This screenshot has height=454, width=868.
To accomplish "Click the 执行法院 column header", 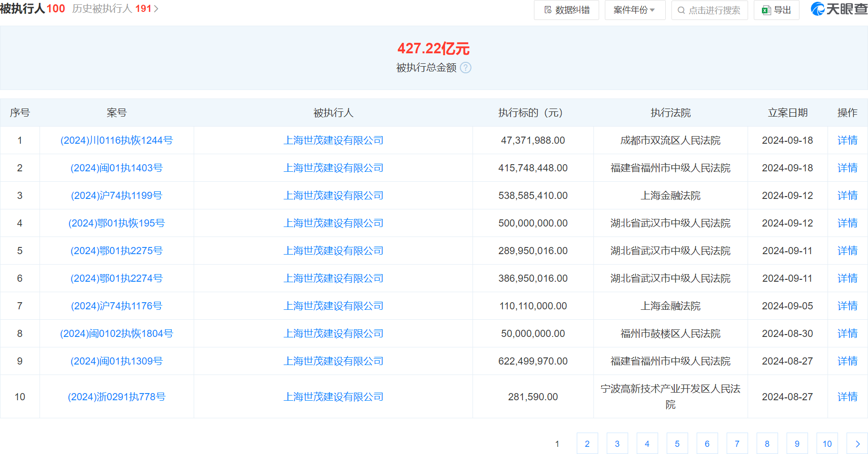I will (x=671, y=113).
